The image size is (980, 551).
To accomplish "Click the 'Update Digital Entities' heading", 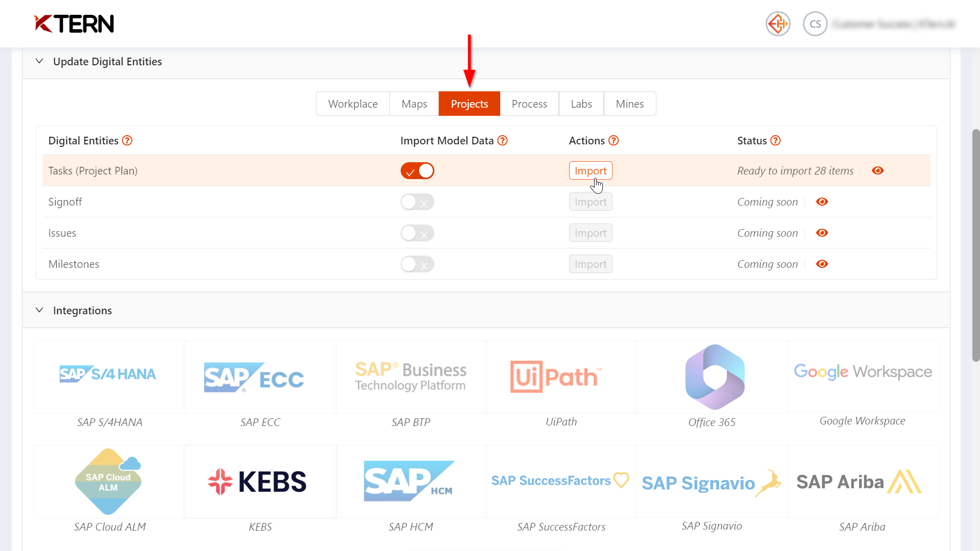I will coord(107,62).
